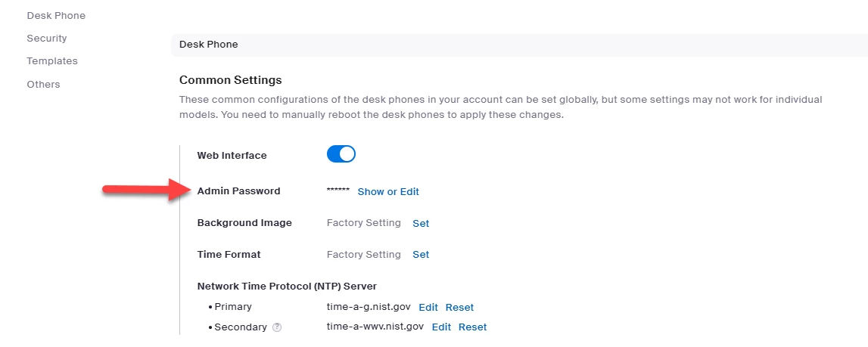The image size is (868, 347).
Task: Edit the Primary NTP server
Action: pos(428,307)
